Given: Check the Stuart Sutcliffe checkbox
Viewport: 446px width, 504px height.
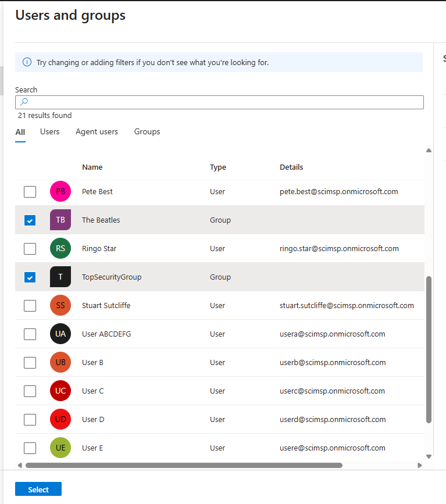Looking at the screenshot, I should coord(30,306).
